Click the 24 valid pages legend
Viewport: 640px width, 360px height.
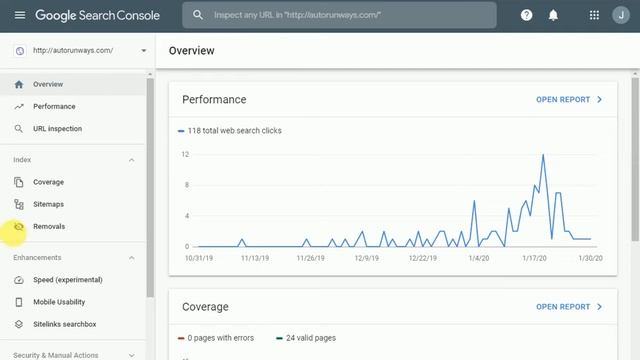pyautogui.click(x=306, y=338)
